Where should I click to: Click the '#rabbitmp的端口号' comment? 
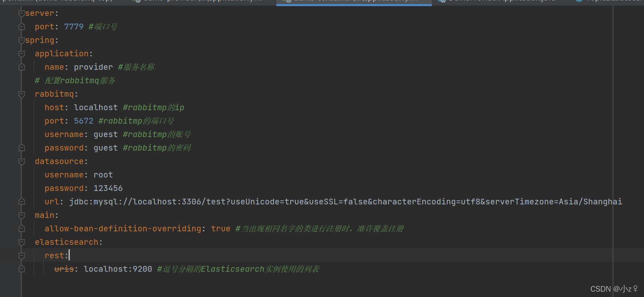[x=136, y=121]
